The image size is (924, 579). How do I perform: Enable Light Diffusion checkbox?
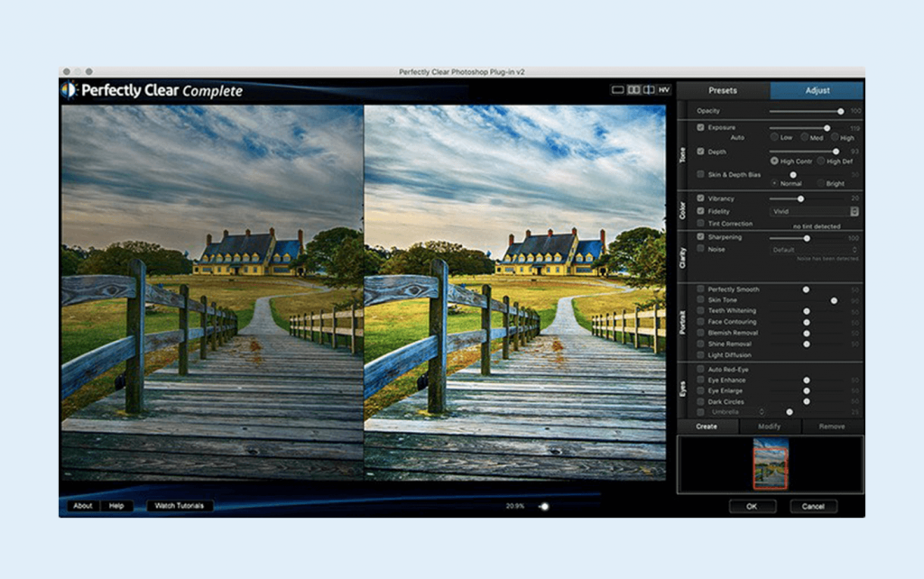coord(700,354)
